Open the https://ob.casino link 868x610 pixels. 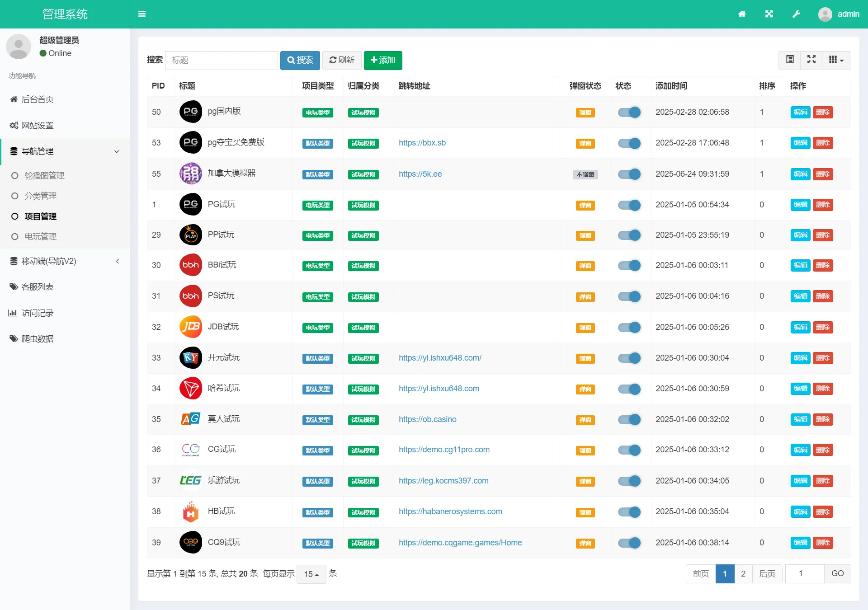[427, 419]
